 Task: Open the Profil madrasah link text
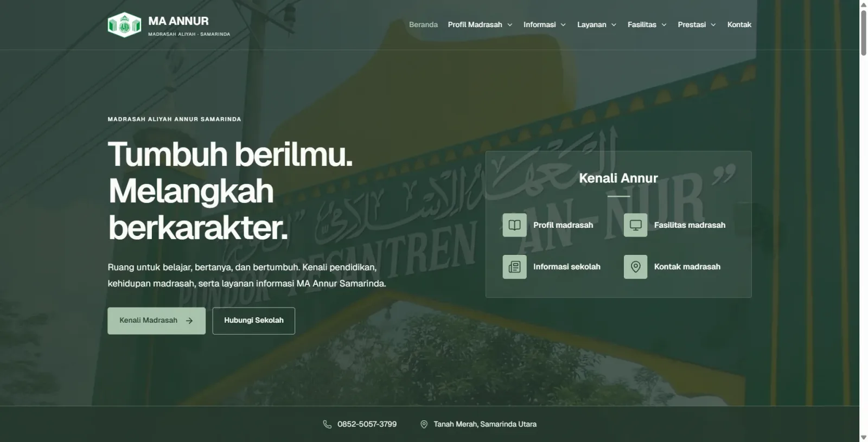coord(563,225)
